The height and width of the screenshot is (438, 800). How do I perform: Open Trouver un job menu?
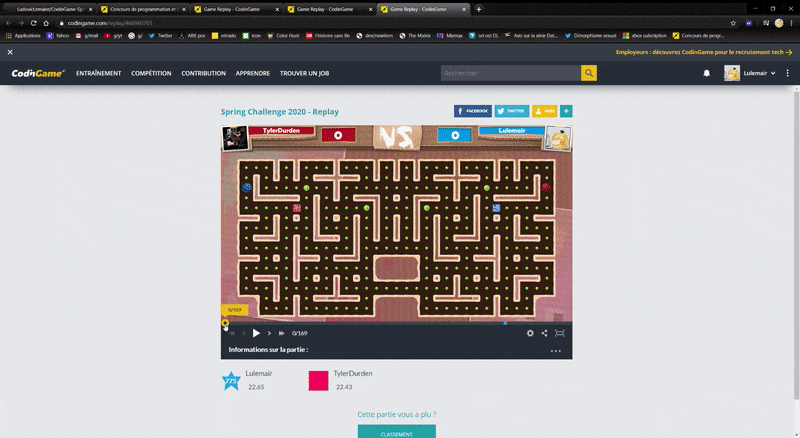tap(304, 74)
